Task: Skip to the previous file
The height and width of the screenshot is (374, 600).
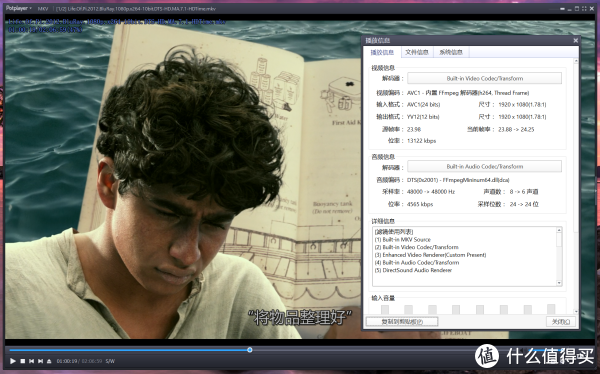Action: coord(31,361)
